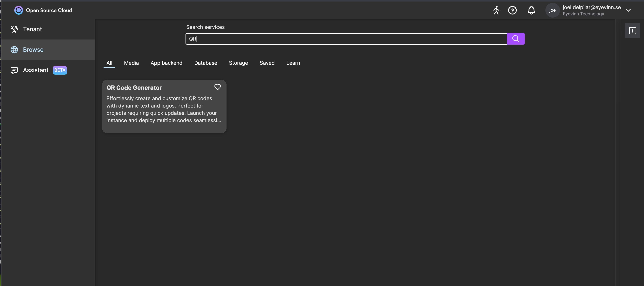Click the Assistant chat bubble icon
Screen dimensions: 644x286
coord(14,70)
